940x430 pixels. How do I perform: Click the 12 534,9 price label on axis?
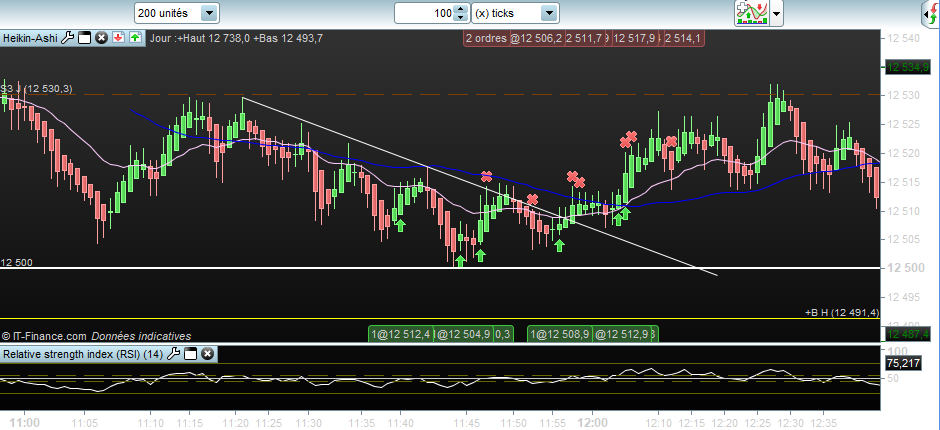pos(908,67)
